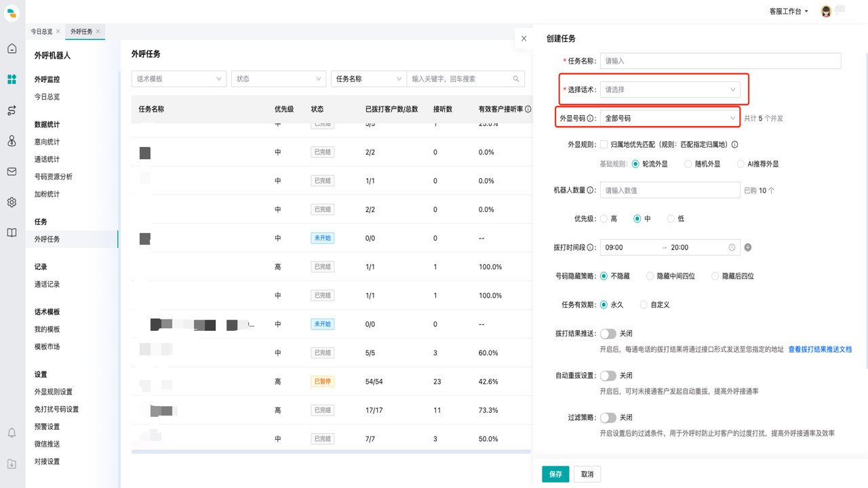Click the 取消 button
The image size is (868, 488).
(587, 474)
